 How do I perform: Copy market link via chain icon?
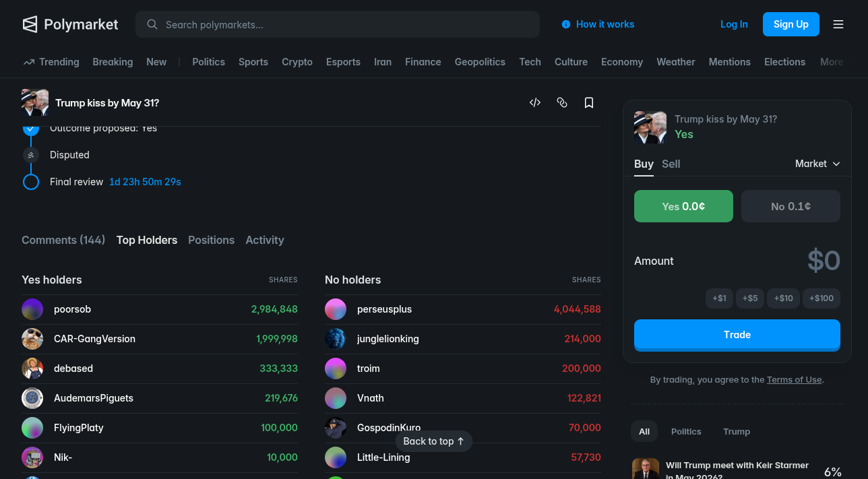click(562, 102)
